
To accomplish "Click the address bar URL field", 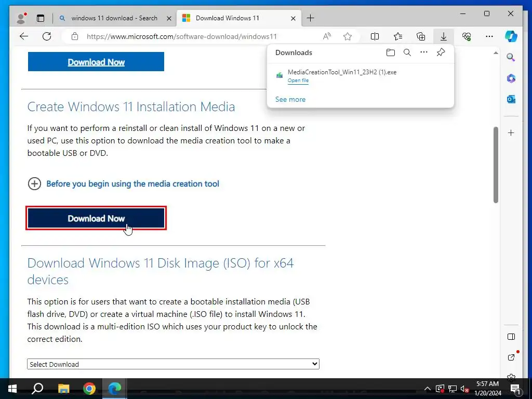I will (x=181, y=36).
